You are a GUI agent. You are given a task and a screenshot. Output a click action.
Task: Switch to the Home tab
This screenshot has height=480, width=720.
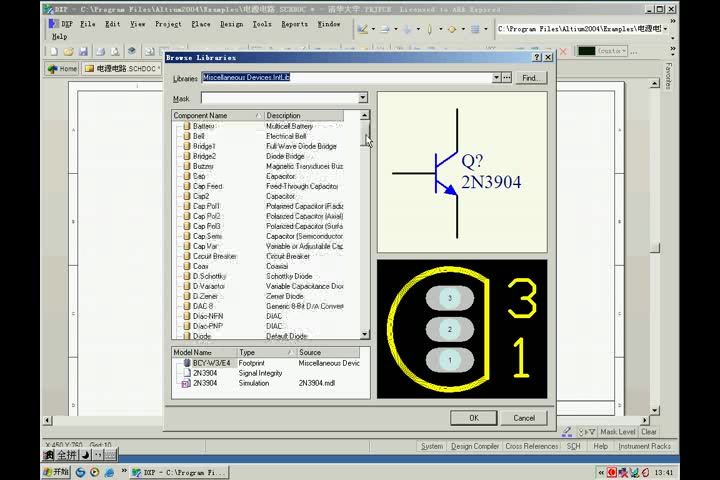(62, 68)
